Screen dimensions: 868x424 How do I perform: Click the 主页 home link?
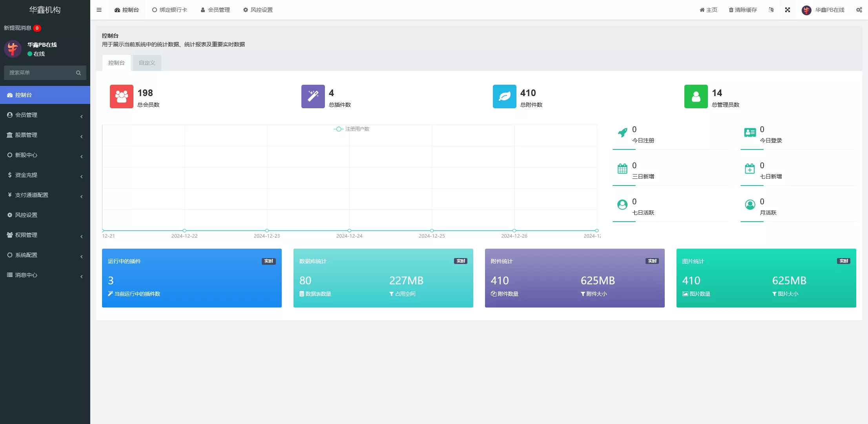[708, 10]
